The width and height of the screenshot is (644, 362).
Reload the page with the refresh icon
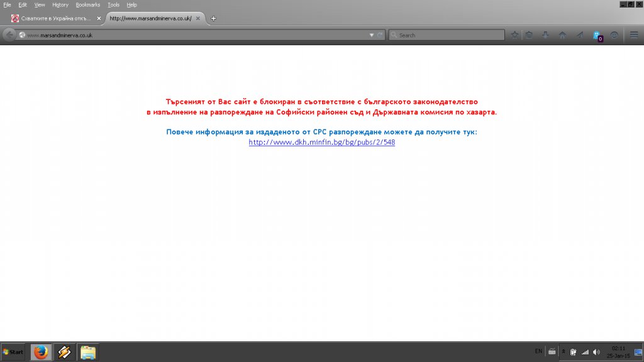(x=380, y=35)
